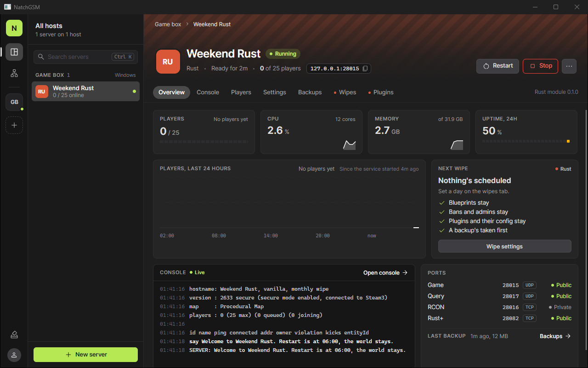This screenshot has height=368, width=588.
Task: Click the memory usage sparkline chart
Action: click(x=457, y=145)
